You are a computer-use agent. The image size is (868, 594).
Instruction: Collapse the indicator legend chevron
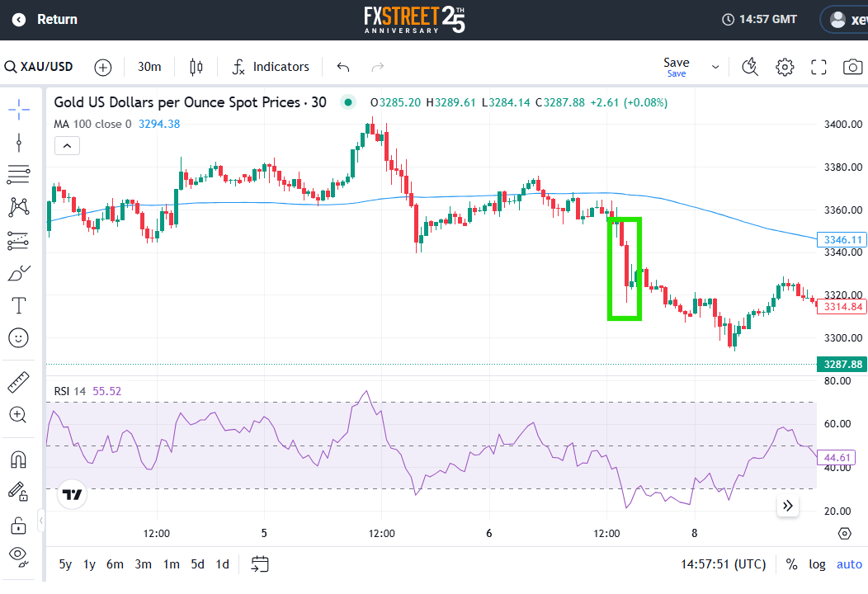tap(67, 146)
